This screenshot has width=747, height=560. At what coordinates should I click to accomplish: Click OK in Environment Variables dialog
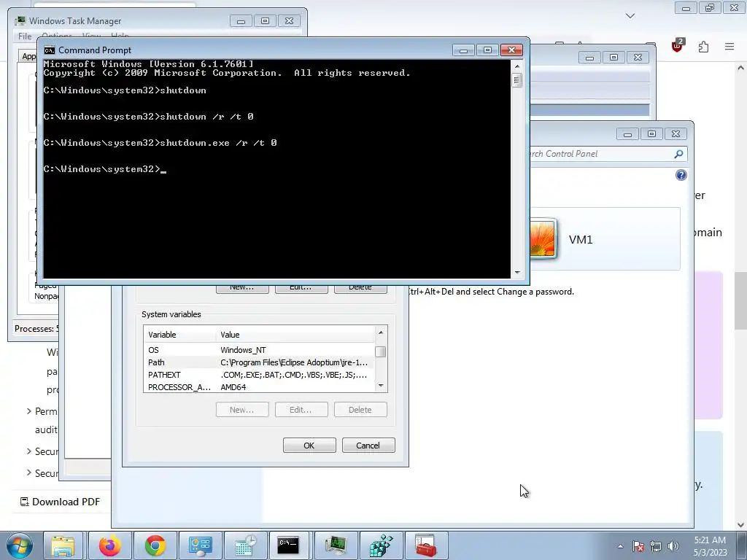click(x=309, y=446)
